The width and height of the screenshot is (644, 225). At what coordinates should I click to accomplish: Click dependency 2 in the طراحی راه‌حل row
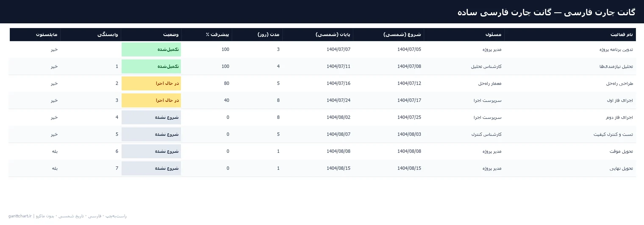click(x=117, y=84)
